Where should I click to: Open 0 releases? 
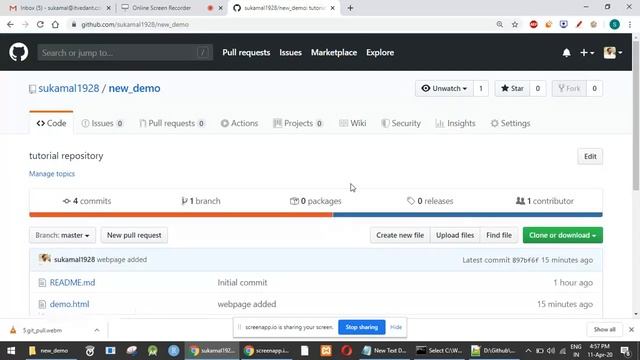tap(430, 201)
